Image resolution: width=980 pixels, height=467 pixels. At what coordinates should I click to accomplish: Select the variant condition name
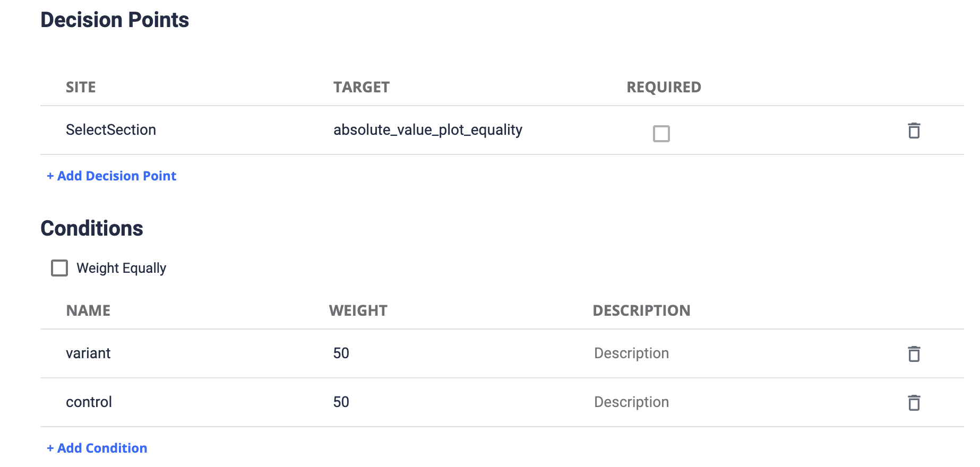tap(88, 353)
